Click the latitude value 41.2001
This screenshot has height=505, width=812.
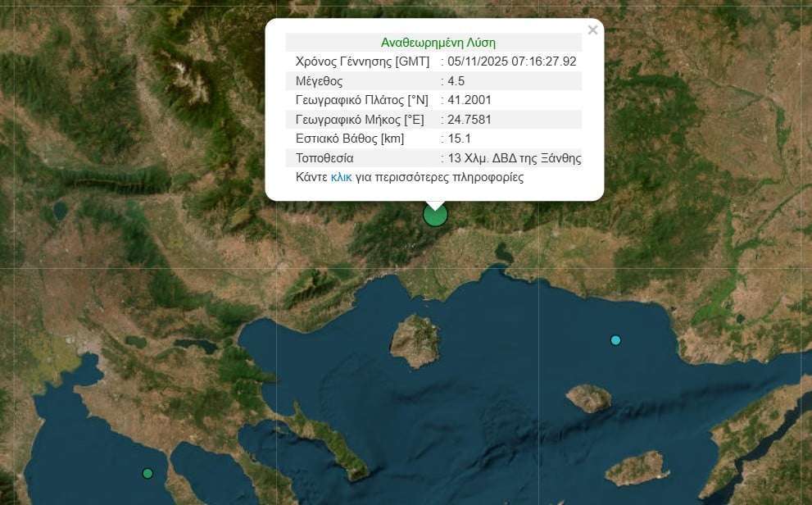pyautogui.click(x=470, y=100)
